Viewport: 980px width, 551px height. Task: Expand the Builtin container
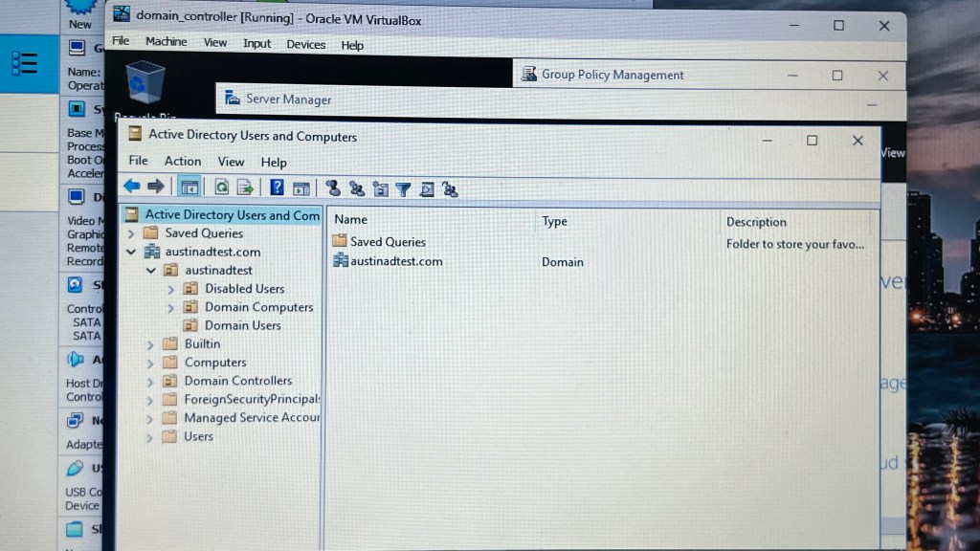click(150, 344)
